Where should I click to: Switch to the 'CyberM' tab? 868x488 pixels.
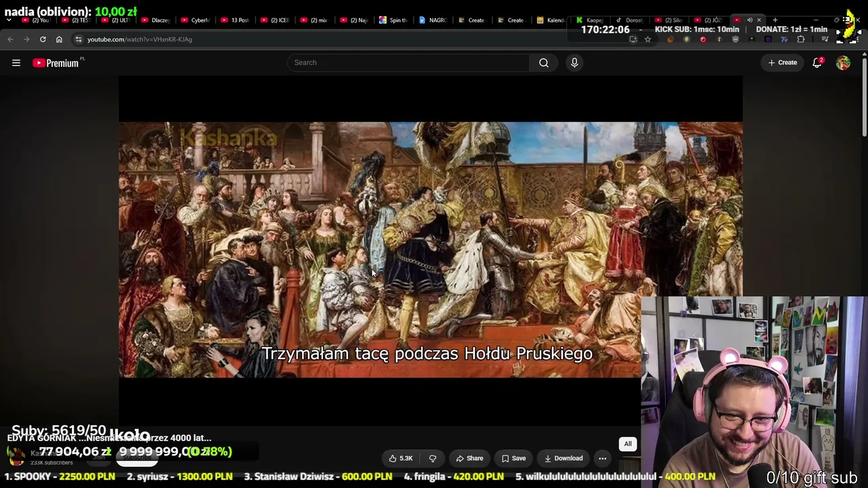(196, 20)
